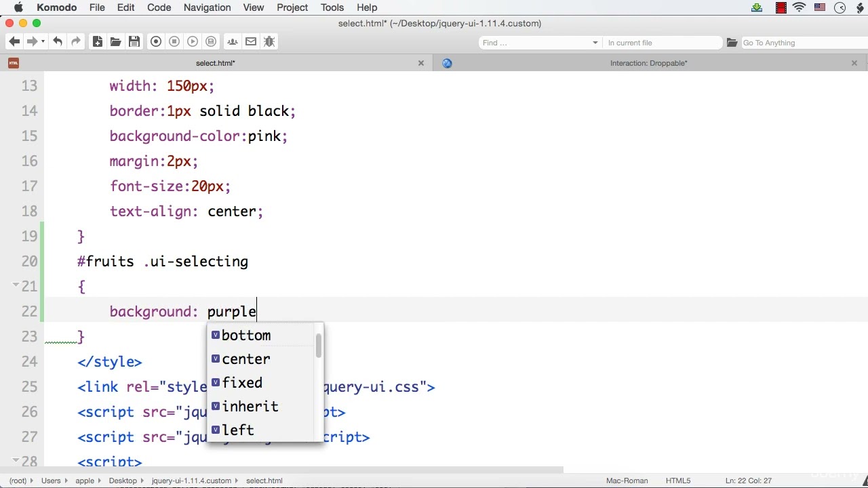This screenshot has height=488, width=868.
Task: Open the Navigation menu
Action: coord(207,7)
